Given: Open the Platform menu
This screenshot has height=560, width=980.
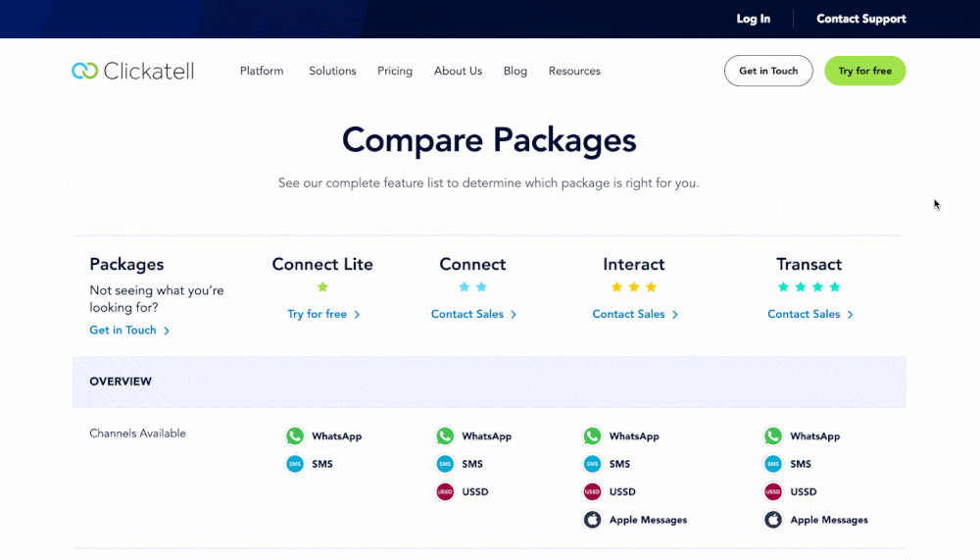Looking at the screenshot, I should point(262,71).
